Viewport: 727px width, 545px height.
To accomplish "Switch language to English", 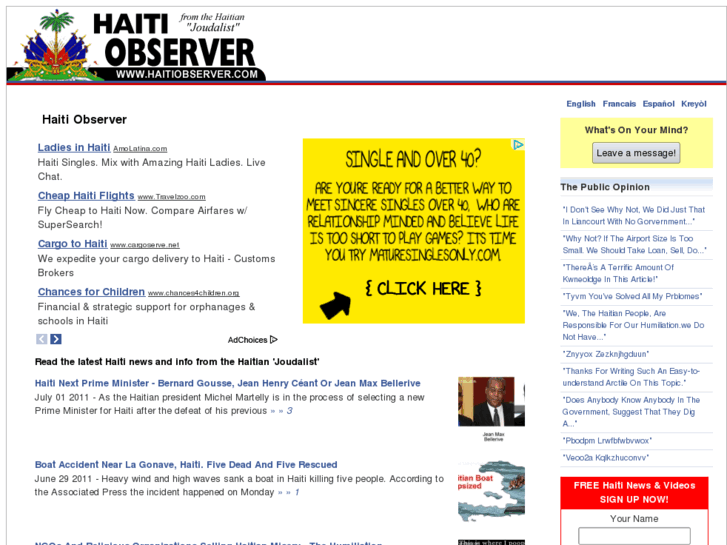I will 581,104.
